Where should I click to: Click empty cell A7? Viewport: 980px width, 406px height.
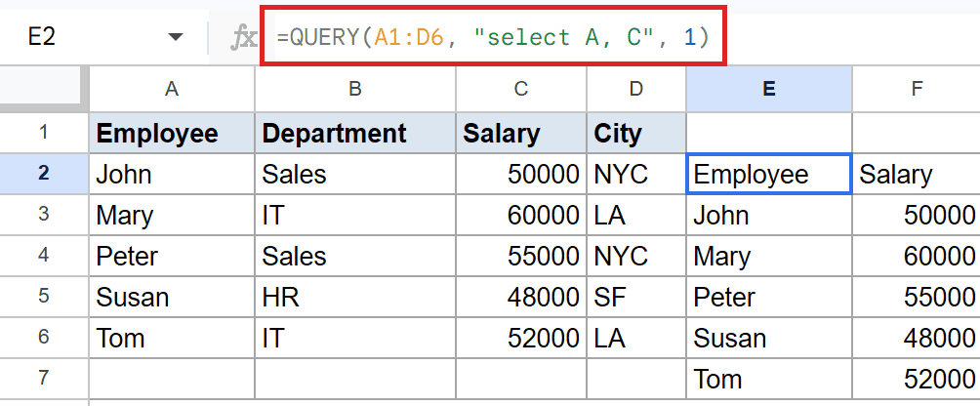pyautogui.click(x=172, y=378)
